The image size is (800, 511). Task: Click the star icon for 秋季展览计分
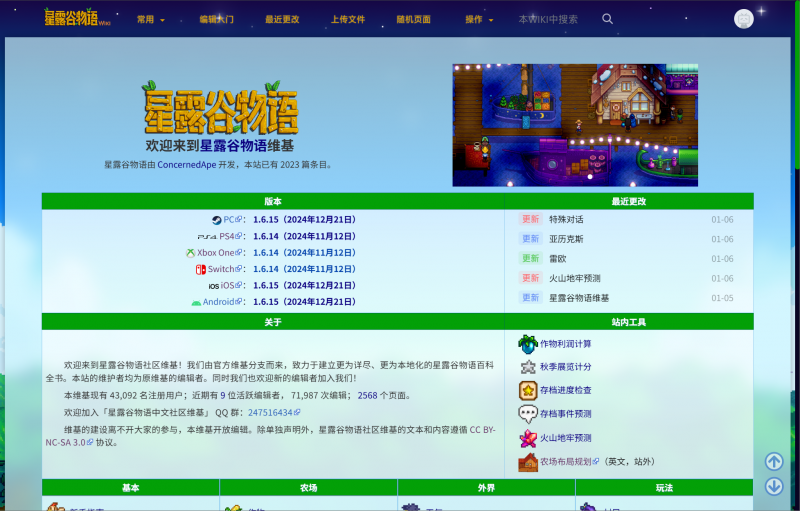[528, 367]
